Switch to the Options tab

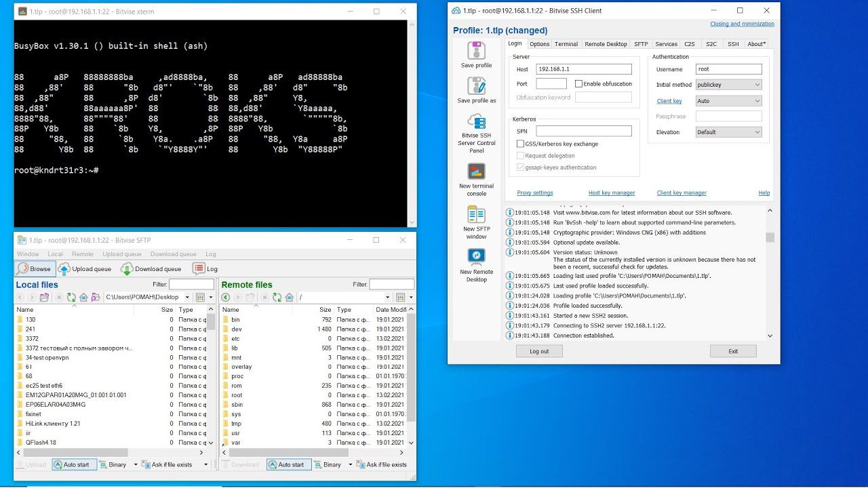[540, 44]
